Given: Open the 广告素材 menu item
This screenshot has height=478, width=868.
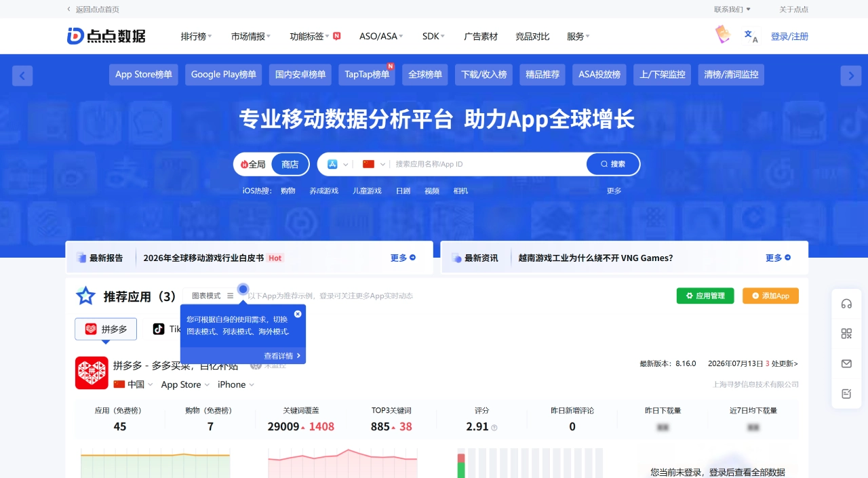Looking at the screenshot, I should (x=481, y=37).
